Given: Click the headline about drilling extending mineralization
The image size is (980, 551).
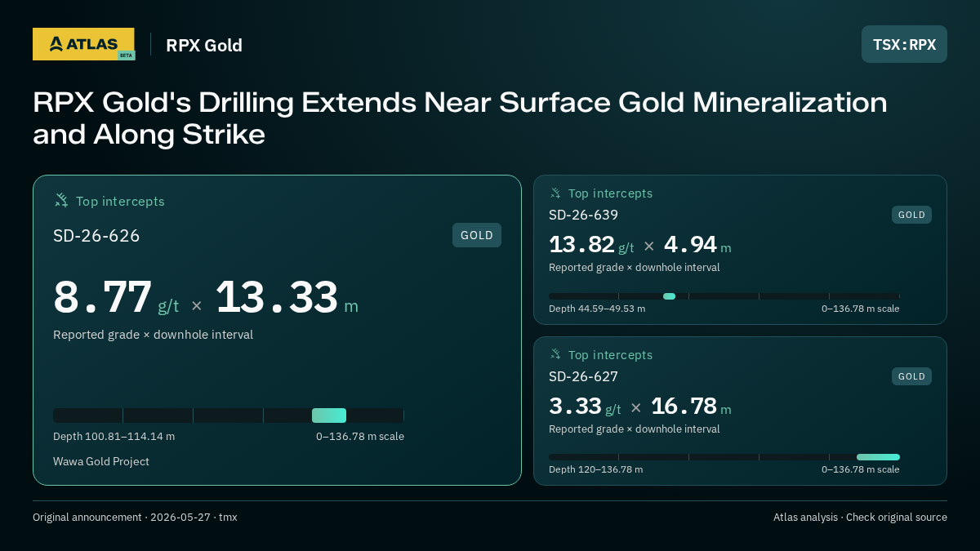Looking at the screenshot, I should (x=460, y=118).
